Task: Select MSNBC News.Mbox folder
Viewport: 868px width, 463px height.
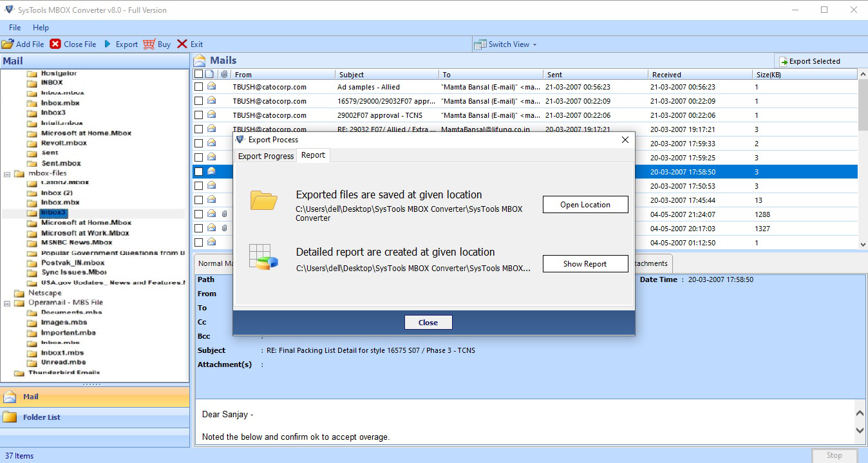Action: pos(77,243)
